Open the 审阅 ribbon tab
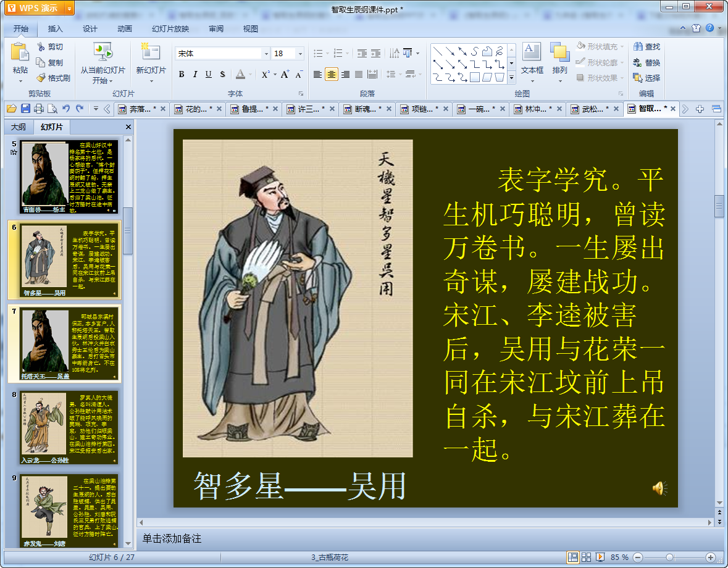This screenshot has width=728, height=568. 216,29
